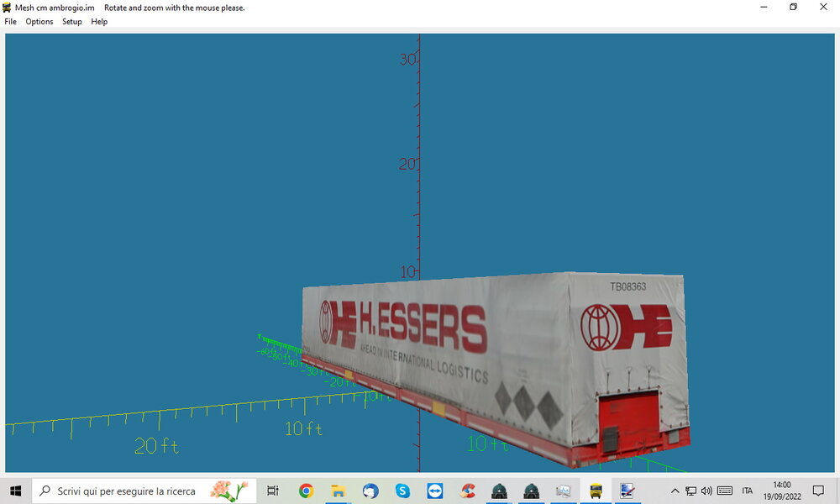Click the Windows Start button

tap(15, 491)
